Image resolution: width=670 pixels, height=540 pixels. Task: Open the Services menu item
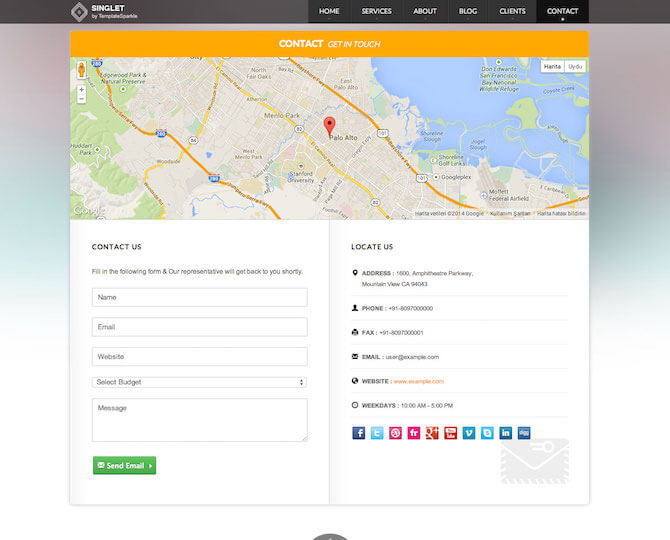click(x=376, y=12)
